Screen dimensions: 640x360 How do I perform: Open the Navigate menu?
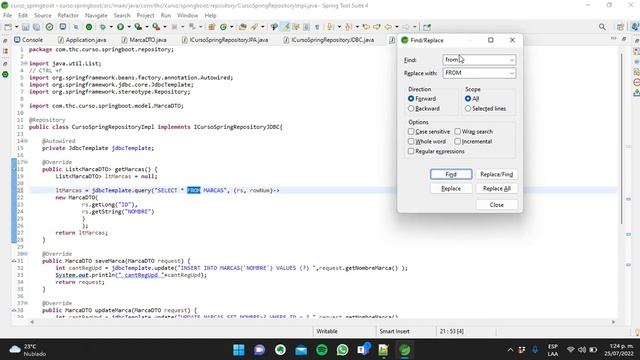tap(96, 16)
